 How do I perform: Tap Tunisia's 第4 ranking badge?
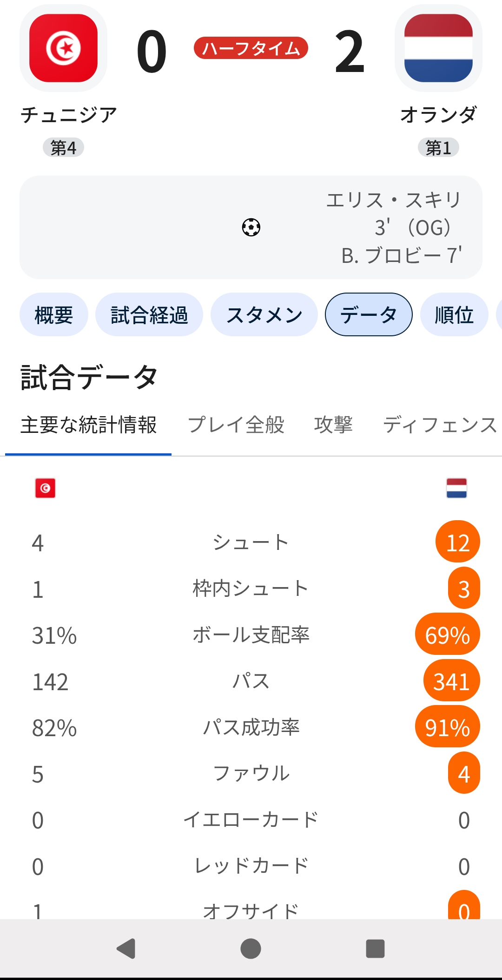pos(63,148)
